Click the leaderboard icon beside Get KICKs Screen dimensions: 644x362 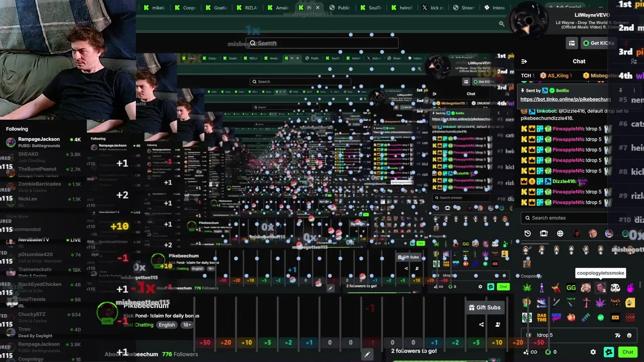tap(572, 43)
